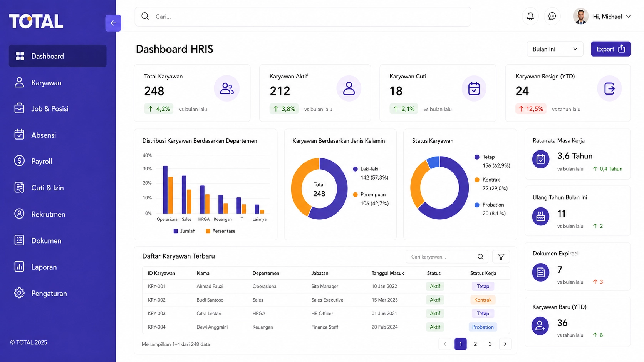Screen dimensions: 644x362
Task: Click the Karyawan Aktif person icon
Action: [x=349, y=88]
